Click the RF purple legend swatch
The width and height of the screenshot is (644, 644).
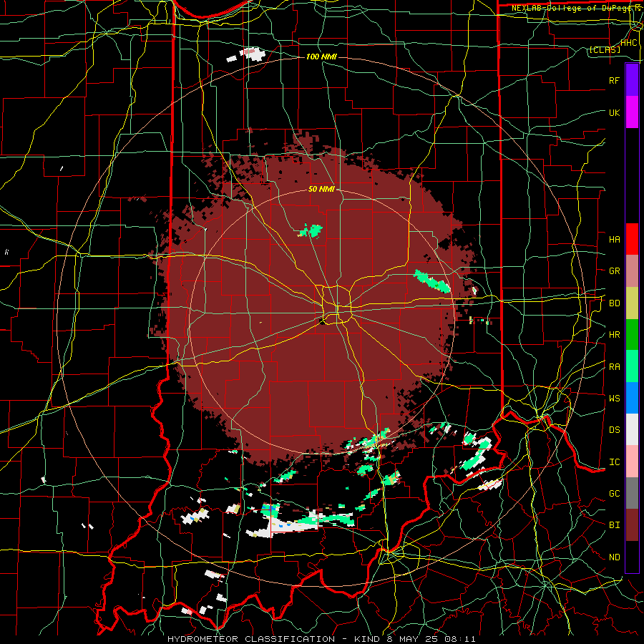tap(632, 80)
